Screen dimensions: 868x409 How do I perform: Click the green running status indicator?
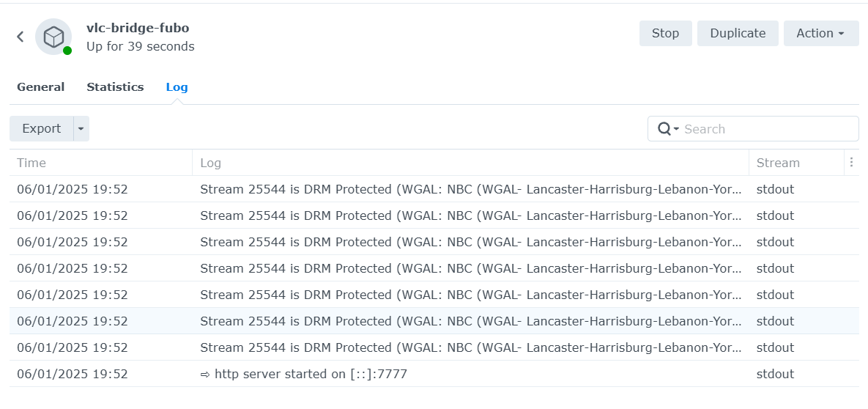tap(67, 51)
